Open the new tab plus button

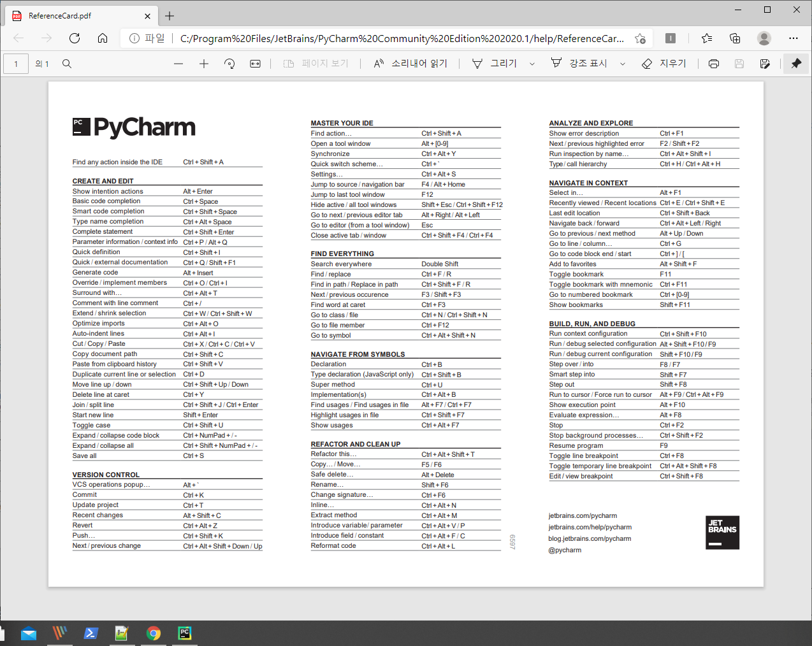click(x=170, y=16)
